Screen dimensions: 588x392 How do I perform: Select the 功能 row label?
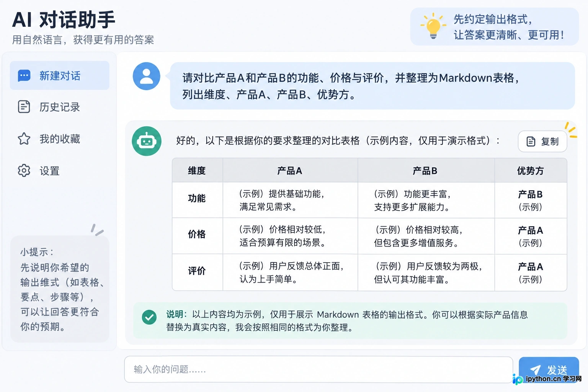197,198
